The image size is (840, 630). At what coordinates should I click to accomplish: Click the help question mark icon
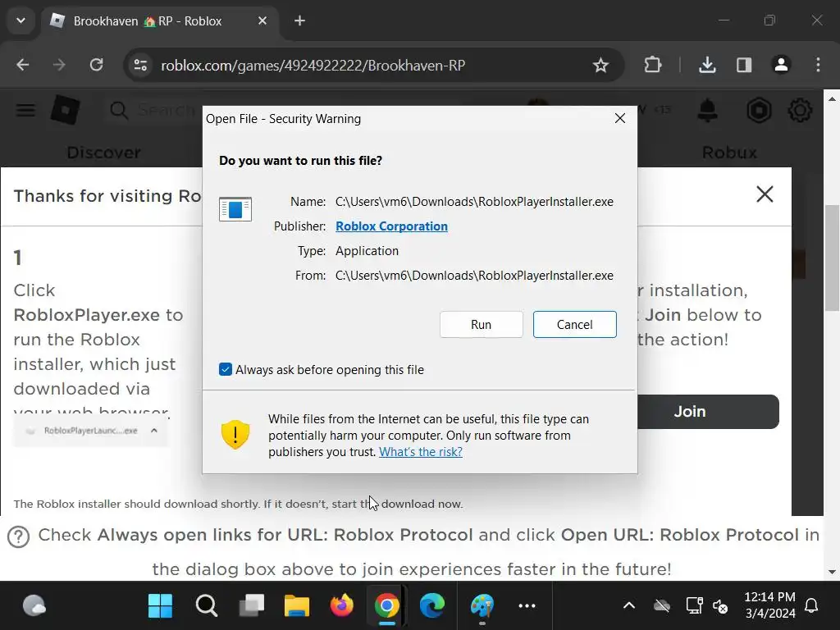pos(19,536)
